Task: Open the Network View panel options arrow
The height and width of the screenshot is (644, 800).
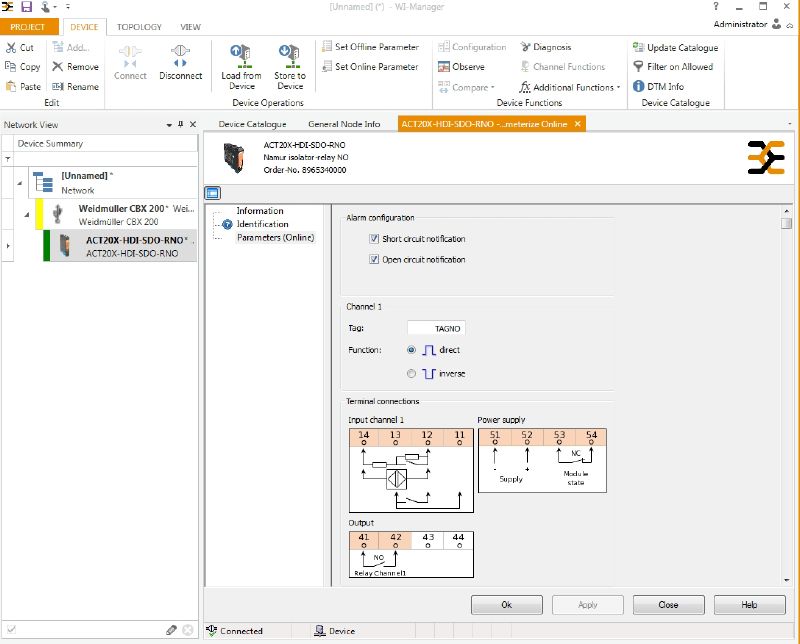Action: [x=169, y=125]
